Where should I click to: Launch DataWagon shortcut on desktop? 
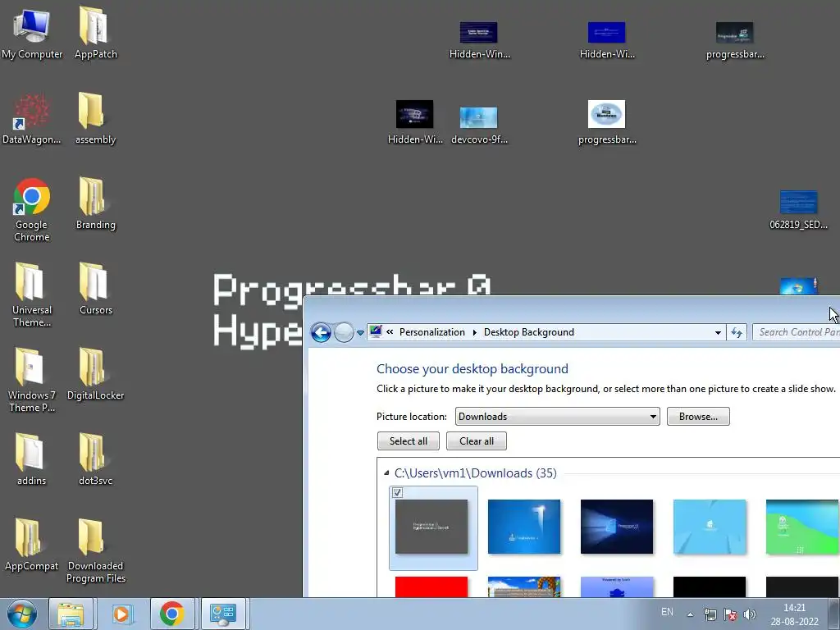point(32,118)
